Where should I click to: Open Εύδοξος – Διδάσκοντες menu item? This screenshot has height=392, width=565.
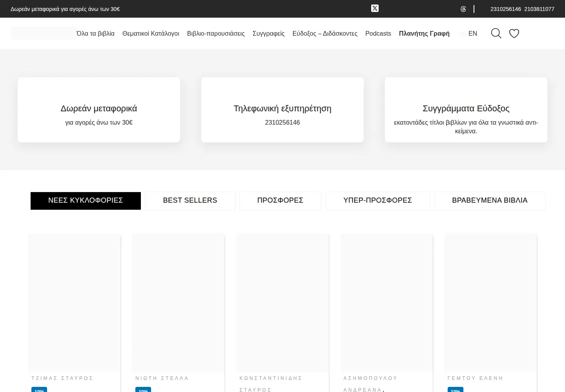click(x=325, y=34)
